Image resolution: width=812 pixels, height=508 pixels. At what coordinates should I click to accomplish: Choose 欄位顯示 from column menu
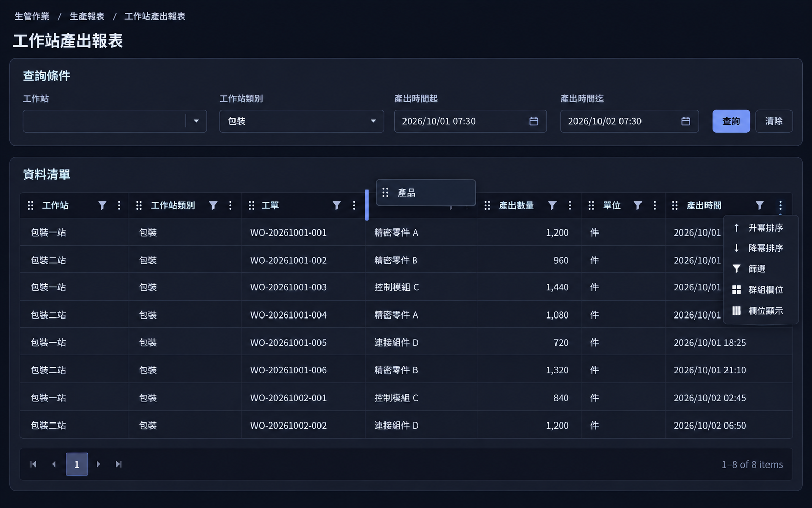760,311
